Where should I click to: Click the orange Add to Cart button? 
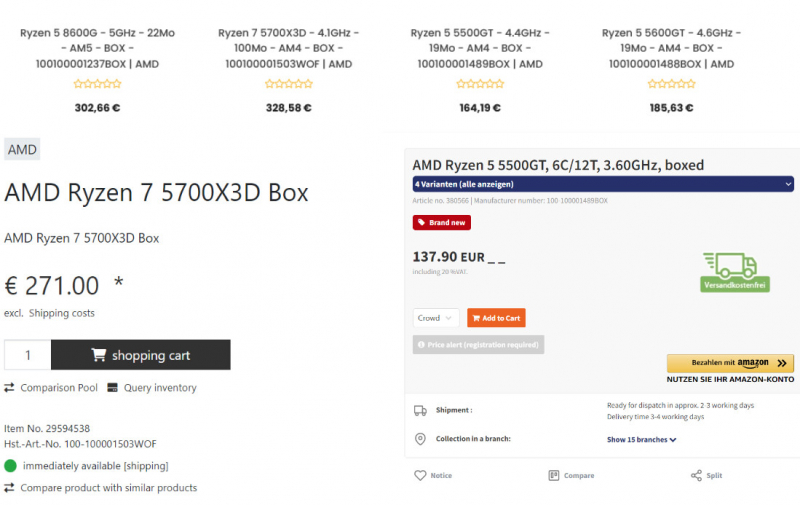pos(496,318)
